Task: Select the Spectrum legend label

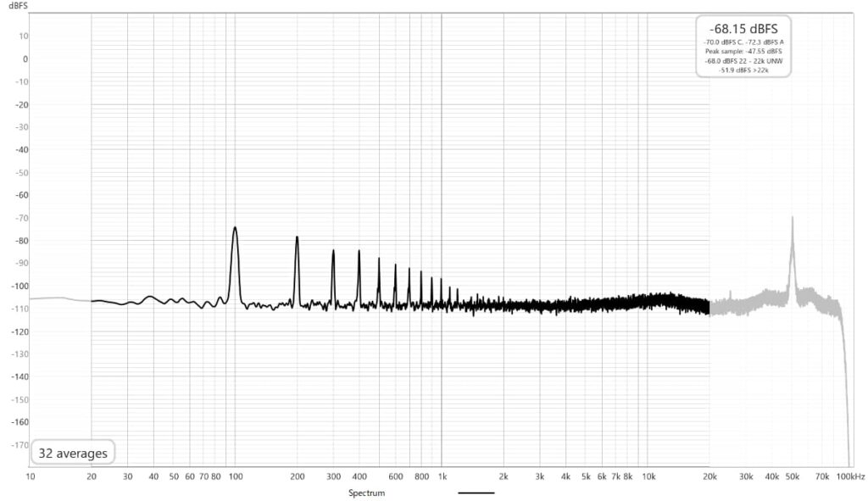Action: click(x=367, y=493)
